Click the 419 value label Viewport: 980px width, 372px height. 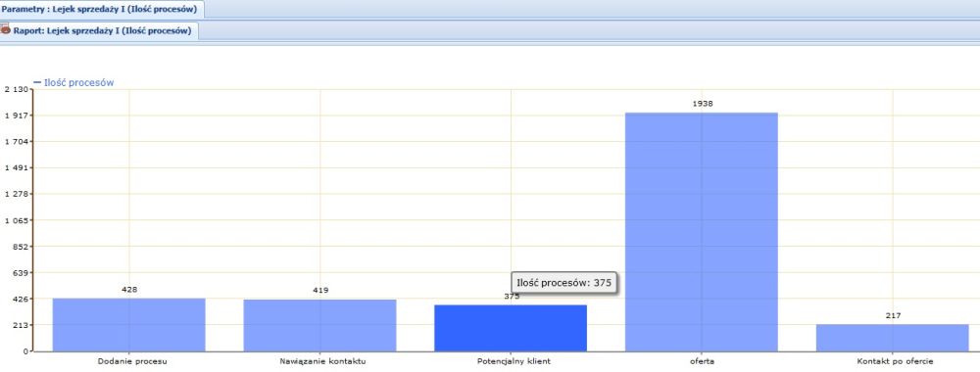tap(320, 290)
